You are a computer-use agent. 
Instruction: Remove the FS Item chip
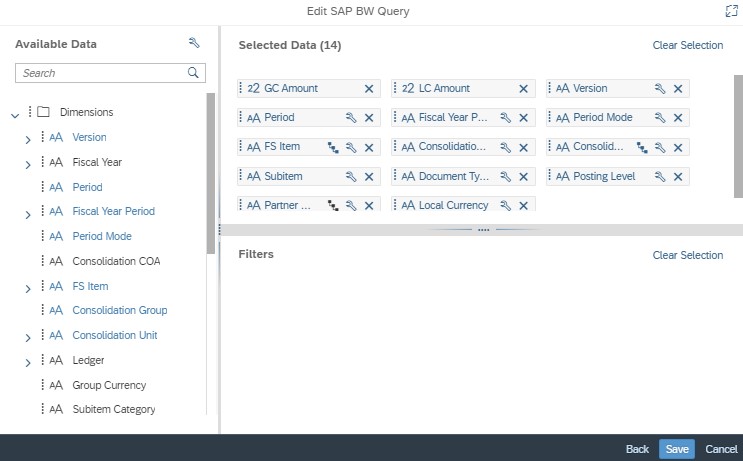pyautogui.click(x=369, y=147)
